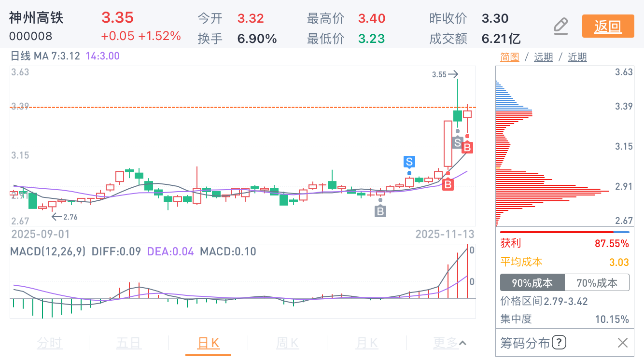Click the 最高价 value 3.40

click(x=372, y=19)
